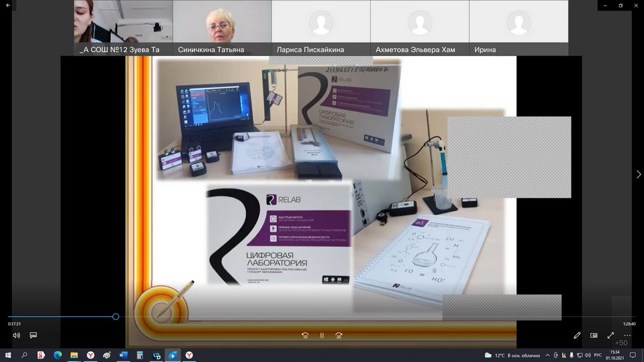Show hidden system tray icons

(x=548, y=356)
